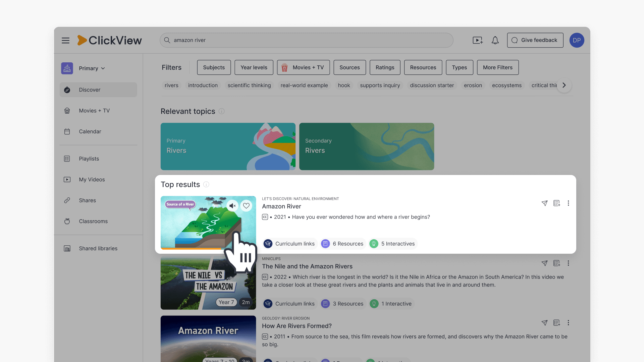The height and width of the screenshot is (362, 644).
Task: Share The Nile and the Amazon Rivers
Action: pyautogui.click(x=544, y=263)
